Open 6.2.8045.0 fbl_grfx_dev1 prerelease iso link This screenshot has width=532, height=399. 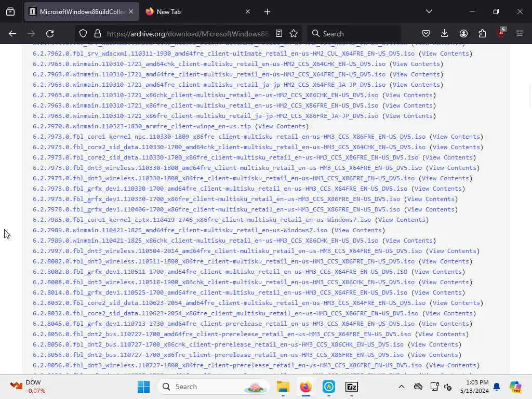(223, 324)
